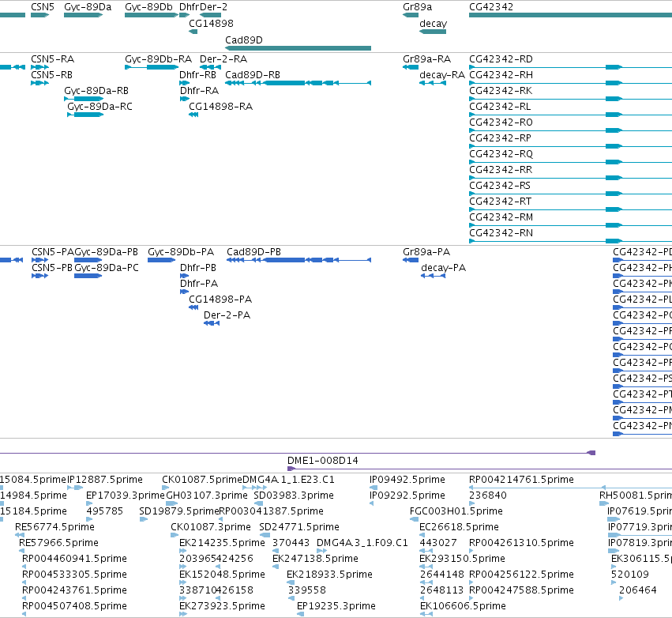Select the Gyc-89Db gene label
The height and width of the screenshot is (618, 672).
tap(148, 7)
